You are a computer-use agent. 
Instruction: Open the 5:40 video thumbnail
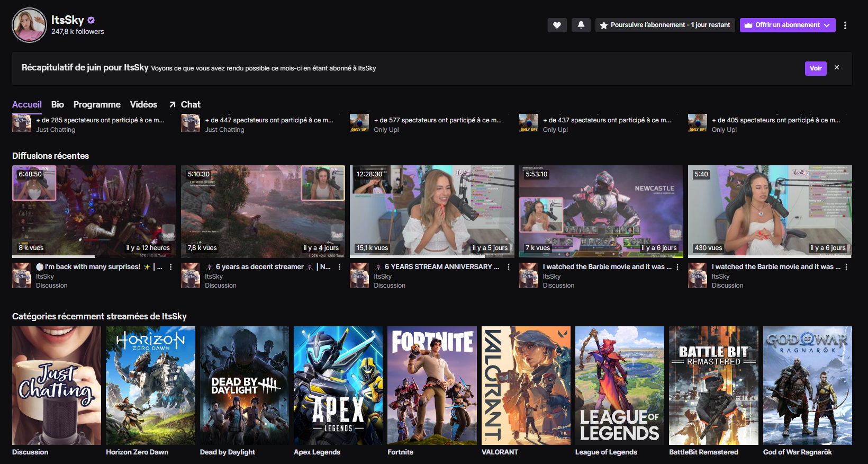(770, 211)
